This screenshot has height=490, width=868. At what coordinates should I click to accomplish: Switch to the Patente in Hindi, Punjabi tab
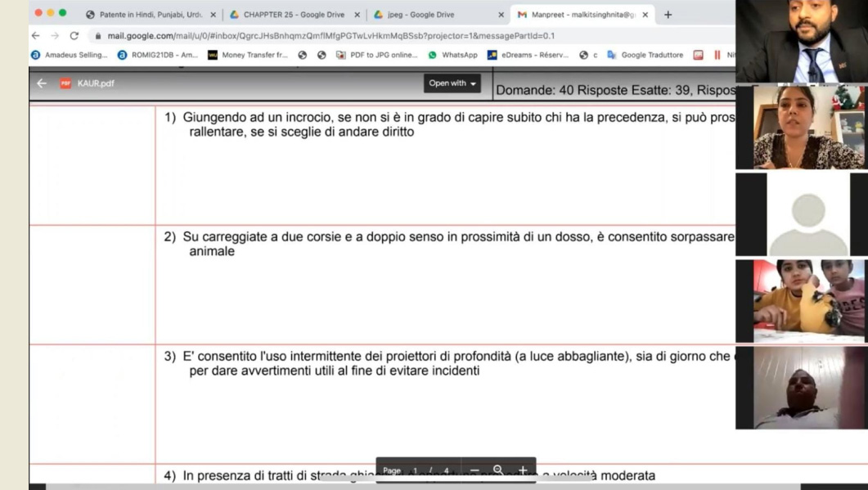point(151,15)
